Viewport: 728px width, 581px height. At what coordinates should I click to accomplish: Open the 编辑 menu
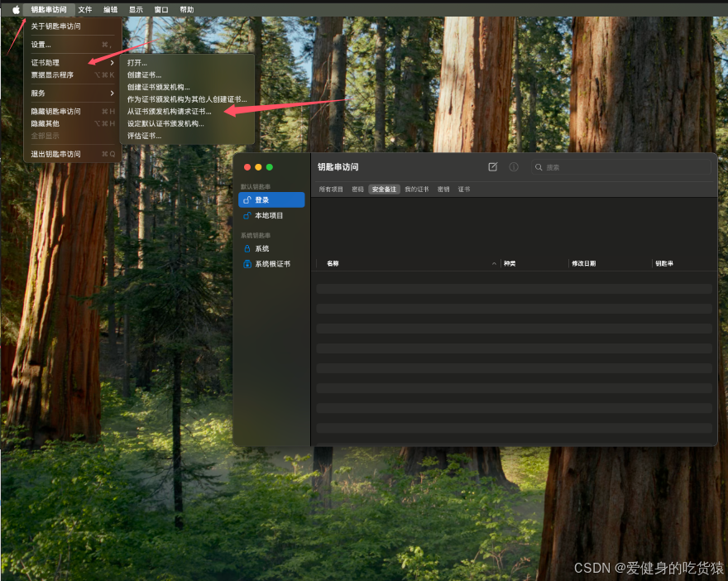click(111, 10)
